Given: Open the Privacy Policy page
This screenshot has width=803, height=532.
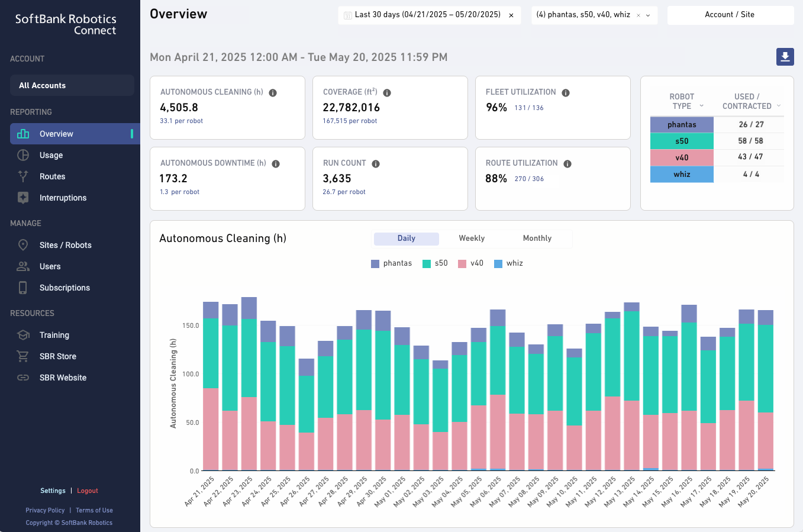Looking at the screenshot, I should pyautogui.click(x=45, y=510).
